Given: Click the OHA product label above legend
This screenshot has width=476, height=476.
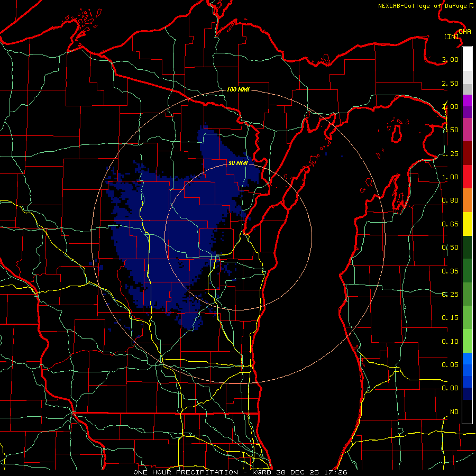Looking at the screenshot, I should (465, 32).
